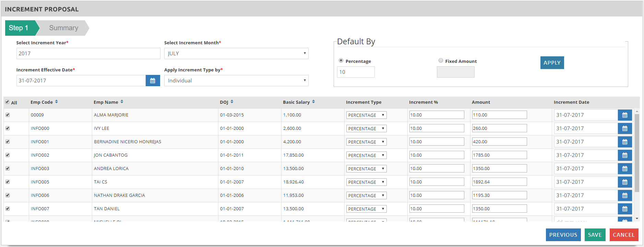Open date picker for ALMA MARJORIE row
Viewport: 644px width, 247px height.
(624, 115)
